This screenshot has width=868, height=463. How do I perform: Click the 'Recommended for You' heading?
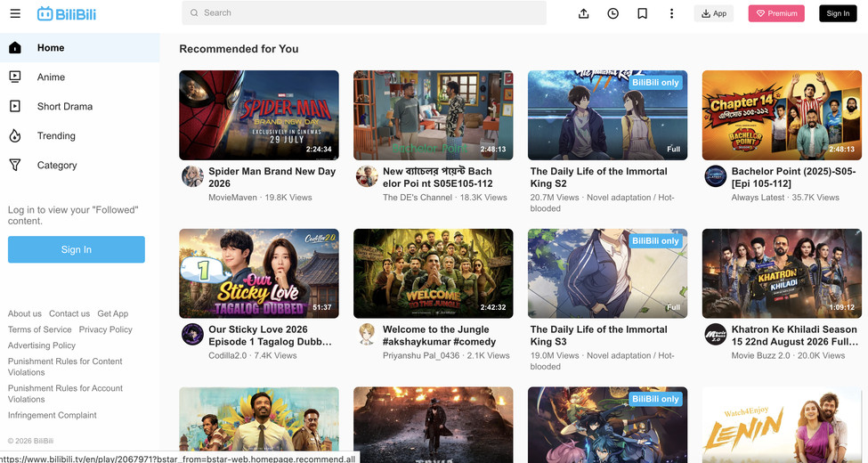coord(239,49)
